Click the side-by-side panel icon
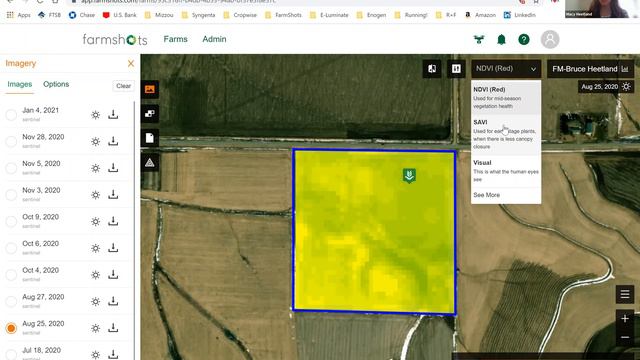The width and height of the screenshot is (640, 360). point(456,69)
